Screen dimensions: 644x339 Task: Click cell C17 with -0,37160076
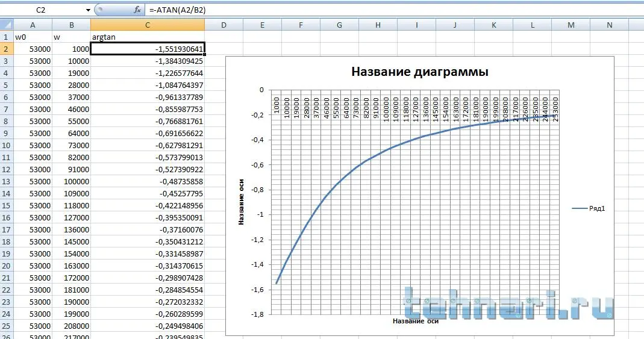(148, 229)
